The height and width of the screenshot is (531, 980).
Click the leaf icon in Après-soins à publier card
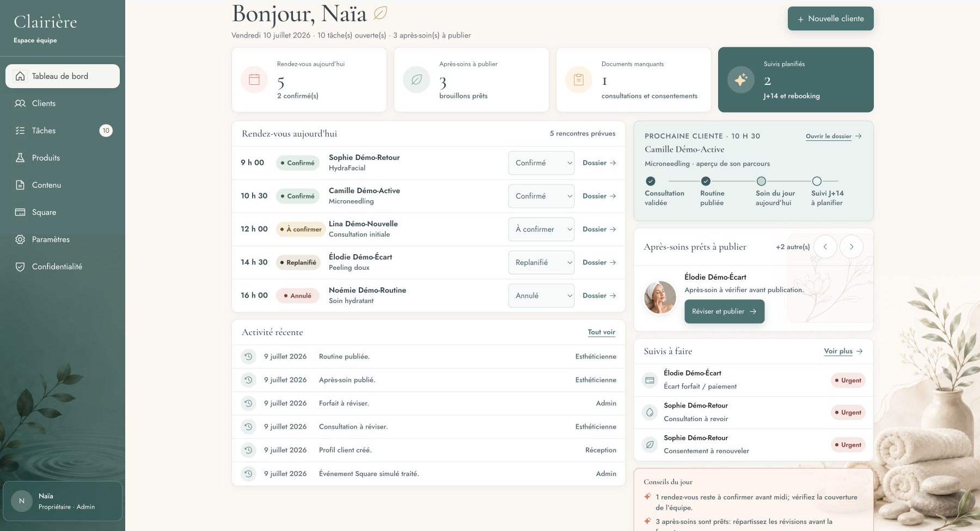(x=416, y=79)
